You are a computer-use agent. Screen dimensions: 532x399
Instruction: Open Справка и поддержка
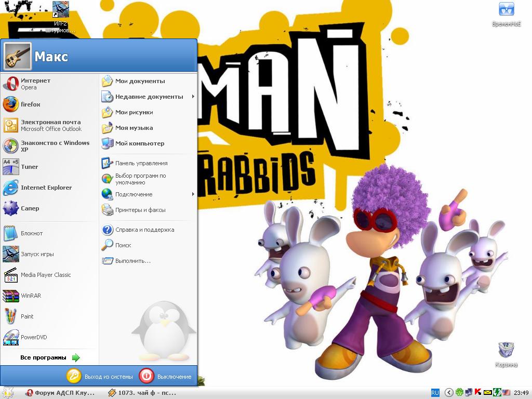(148, 230)
